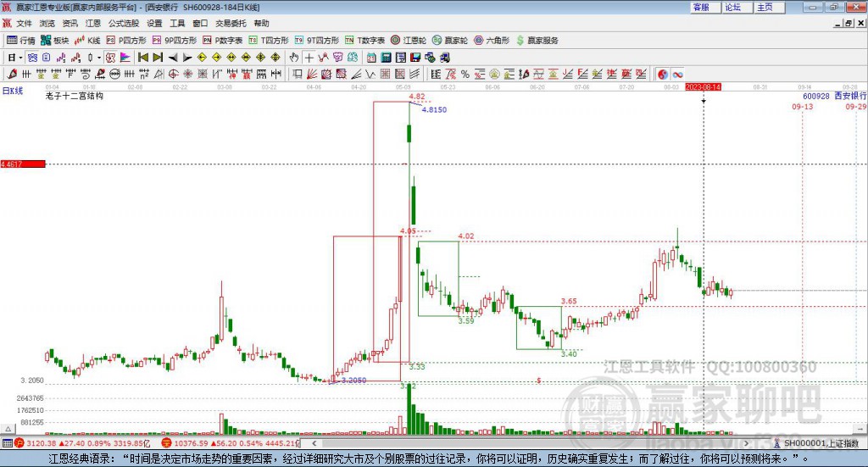Jump to the last bar (green skip-forward icon)

click(x=158, y=58)
